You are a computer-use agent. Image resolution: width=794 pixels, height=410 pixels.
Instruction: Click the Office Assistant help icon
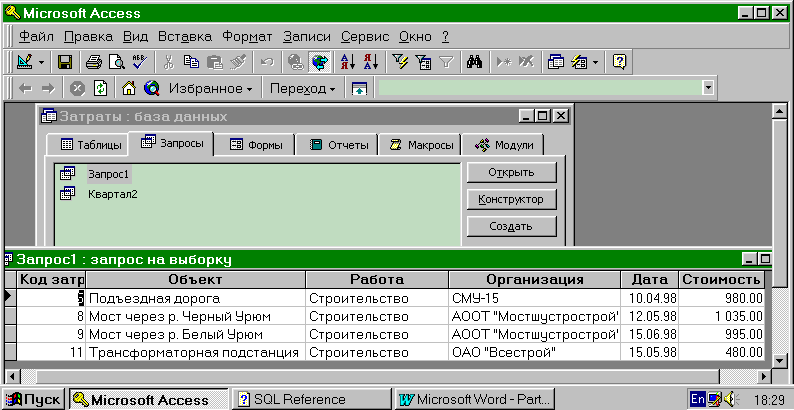(x=620, y=62)
